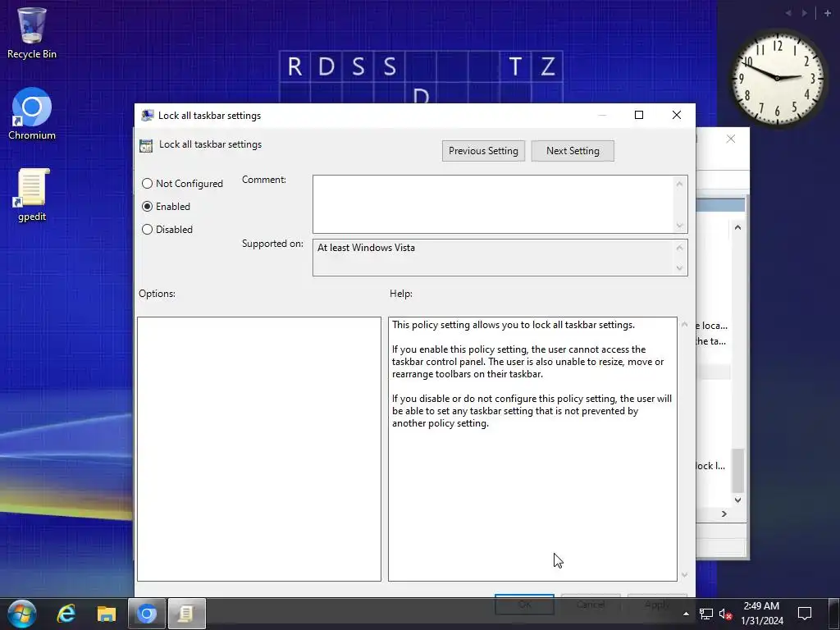
Task: Click the help paragraph about enabling policy
Action: tap(527, 362)
